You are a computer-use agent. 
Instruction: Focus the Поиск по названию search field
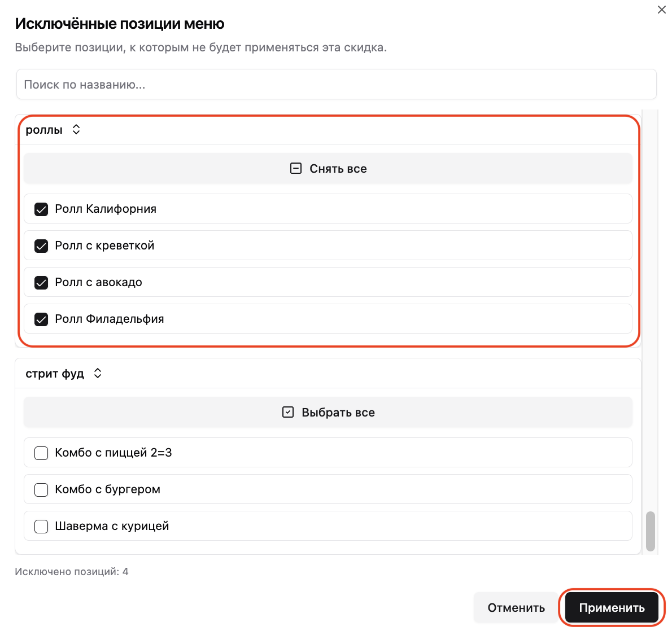tap(337, 85)
